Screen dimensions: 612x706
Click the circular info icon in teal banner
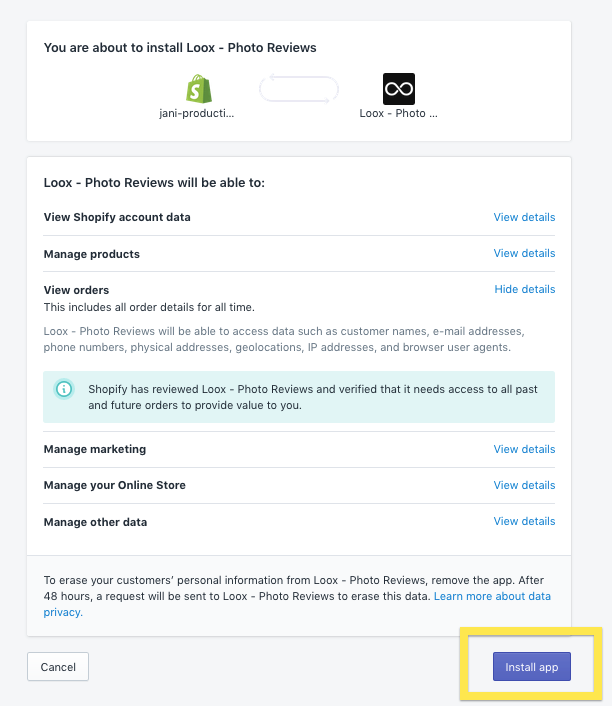click(x=64, y=389)
